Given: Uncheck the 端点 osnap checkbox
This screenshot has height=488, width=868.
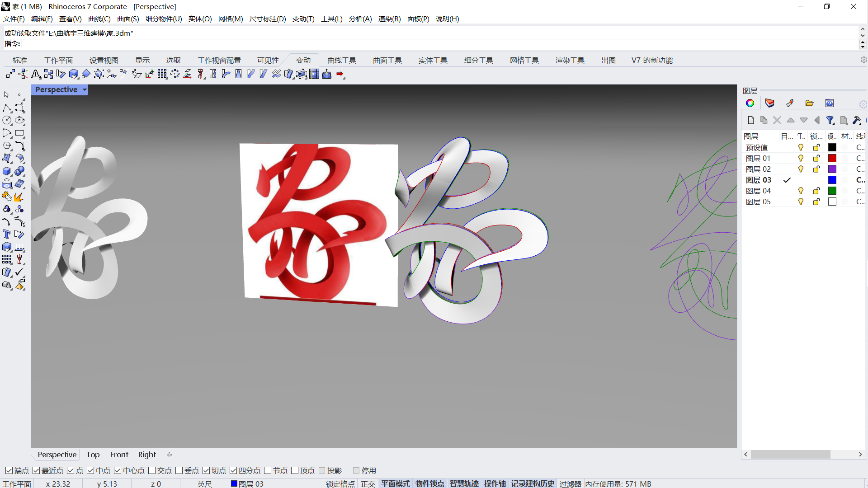Looking at the screenshot, I should (9, 470).
